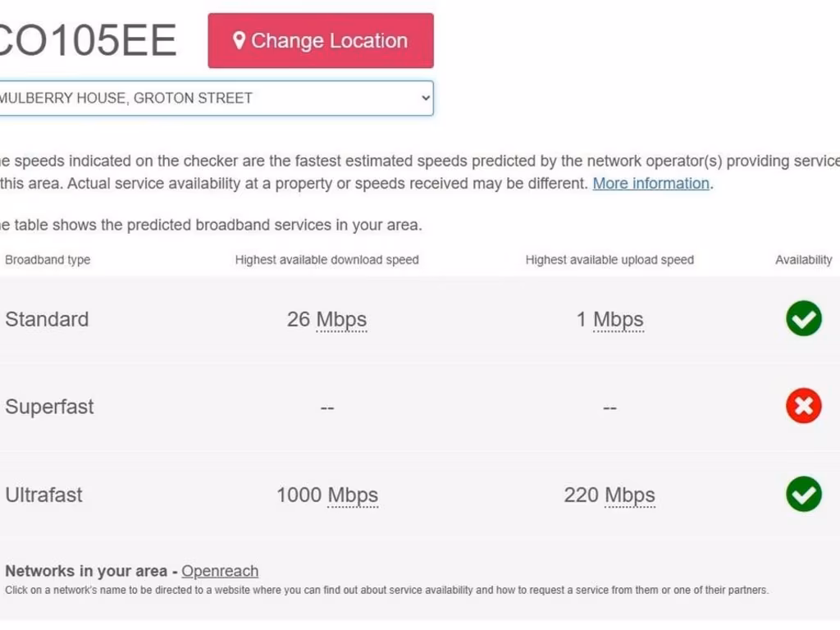Screen dimensions: 840x630
Task: Click the green tick for Standard broadband
Action: point(804,318)
